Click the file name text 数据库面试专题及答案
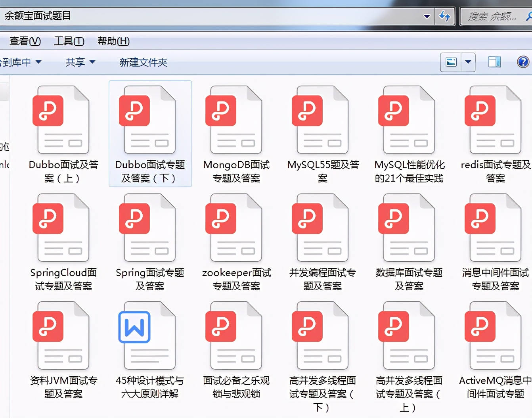This screenshot has height=418, width=532. [409, 279]
